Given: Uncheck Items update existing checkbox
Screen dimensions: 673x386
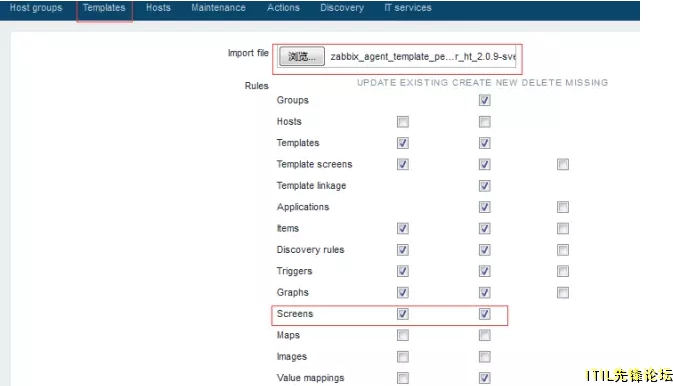Looking at the screenshot, I should (x=403, y=228).
